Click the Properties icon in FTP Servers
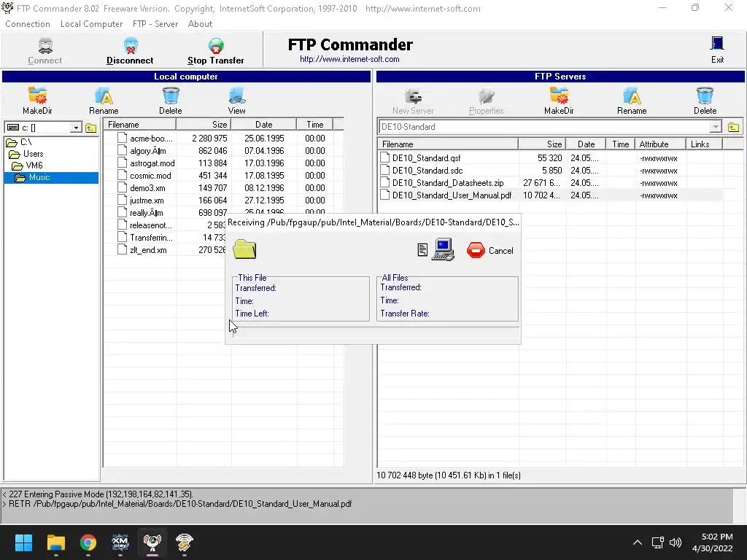 tap(487, 96)
